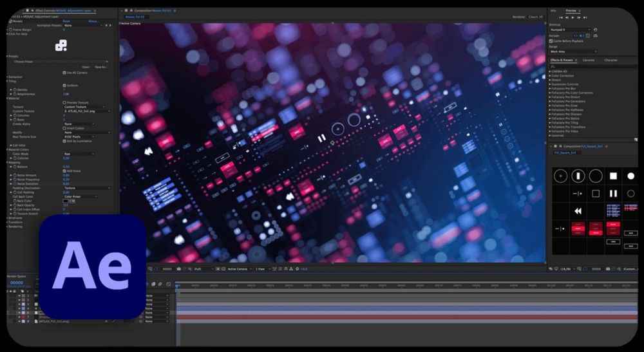Click the frame blending icon above timeline

(x=153, y=284)
